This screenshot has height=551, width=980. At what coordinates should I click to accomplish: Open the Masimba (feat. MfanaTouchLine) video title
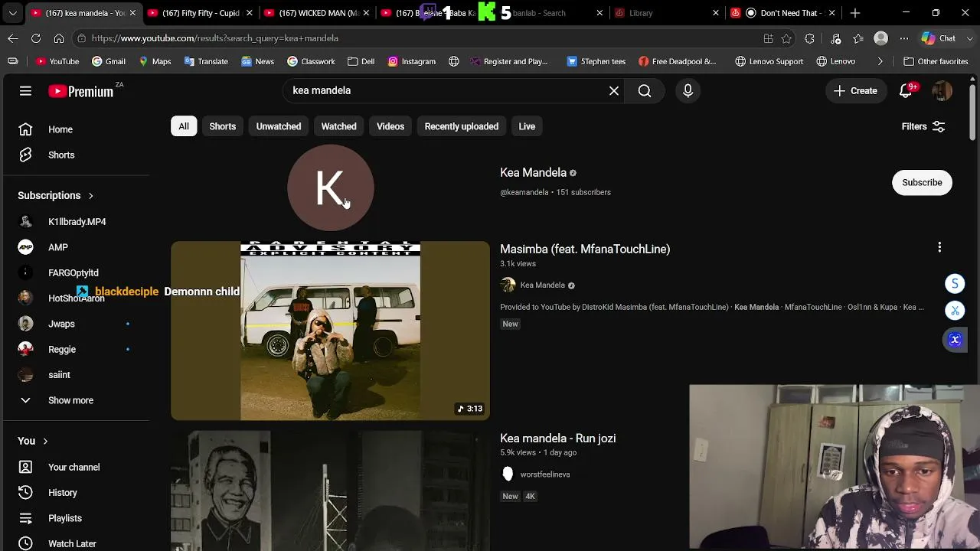(585, 249)
